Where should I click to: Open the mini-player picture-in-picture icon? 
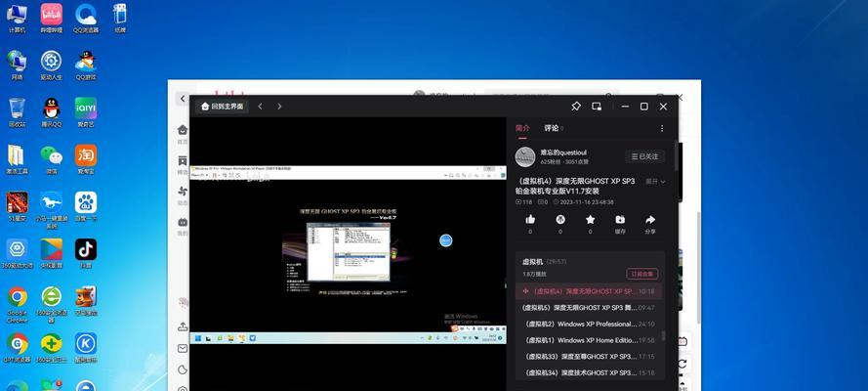597,107
